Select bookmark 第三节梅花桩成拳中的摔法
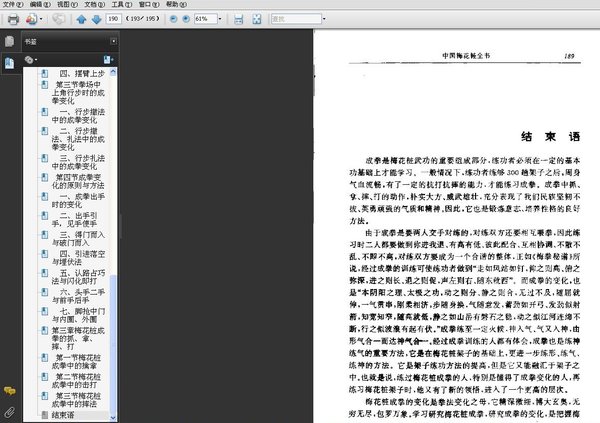The width and height of the screenshot is (600, 423). click(x=77, y=400)
